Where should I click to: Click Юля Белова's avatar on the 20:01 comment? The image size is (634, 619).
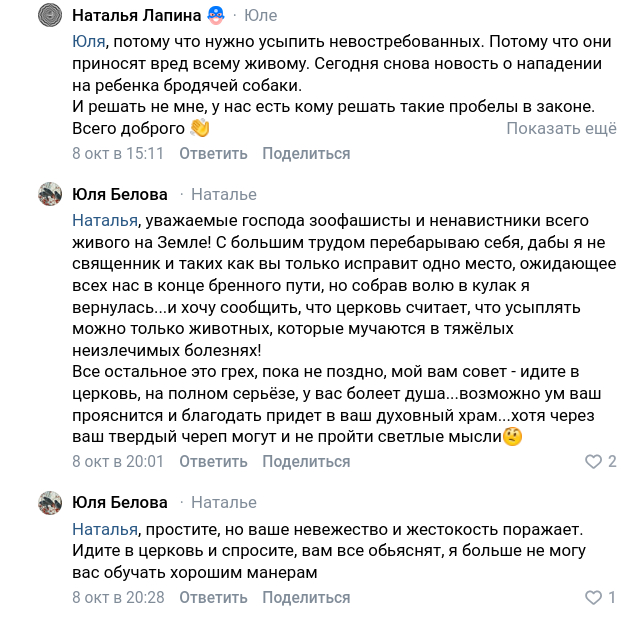click(51, 195)
